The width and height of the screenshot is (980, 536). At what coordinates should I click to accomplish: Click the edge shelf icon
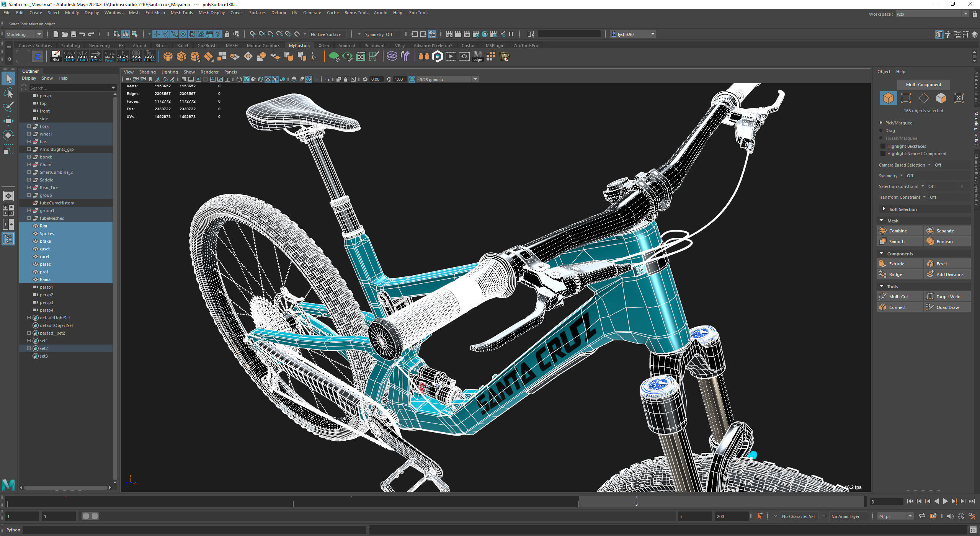click(x=477, y=57)
